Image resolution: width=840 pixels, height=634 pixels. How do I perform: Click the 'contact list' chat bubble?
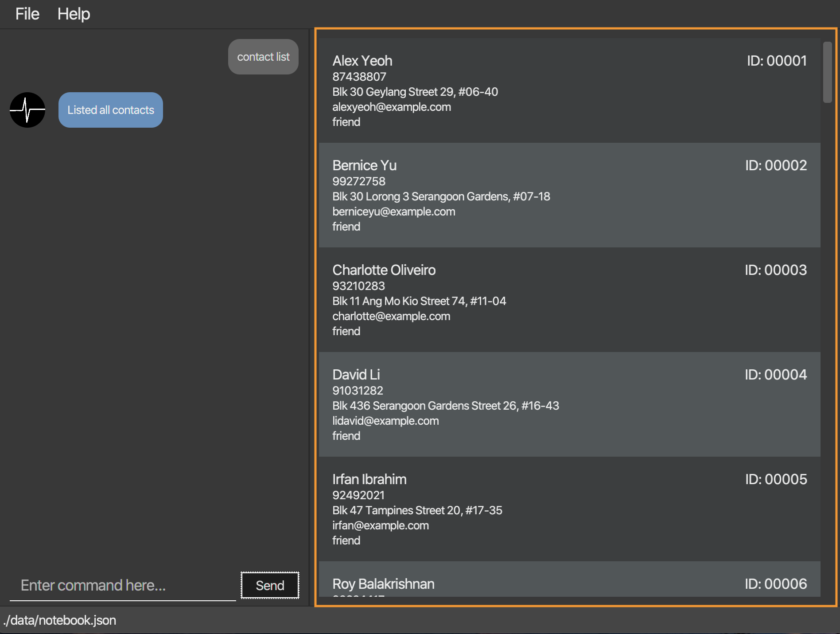pyautogui.click(x=263, y=57)
